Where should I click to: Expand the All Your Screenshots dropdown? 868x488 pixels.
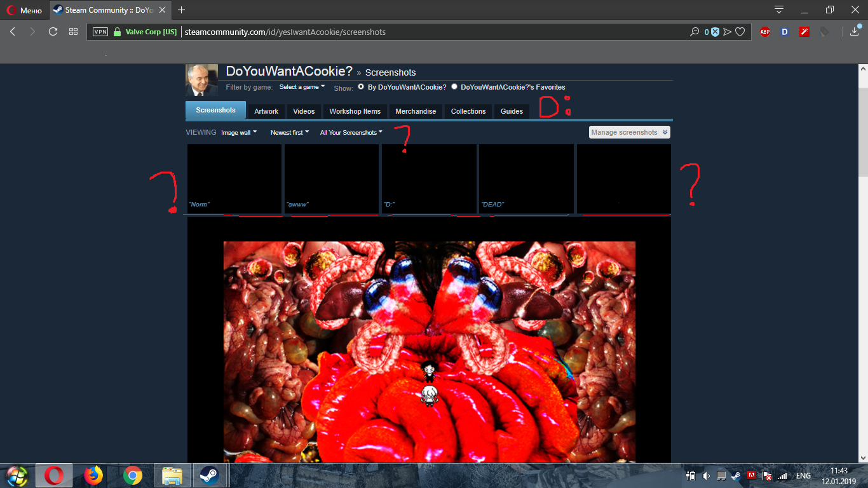click(351, 133)
